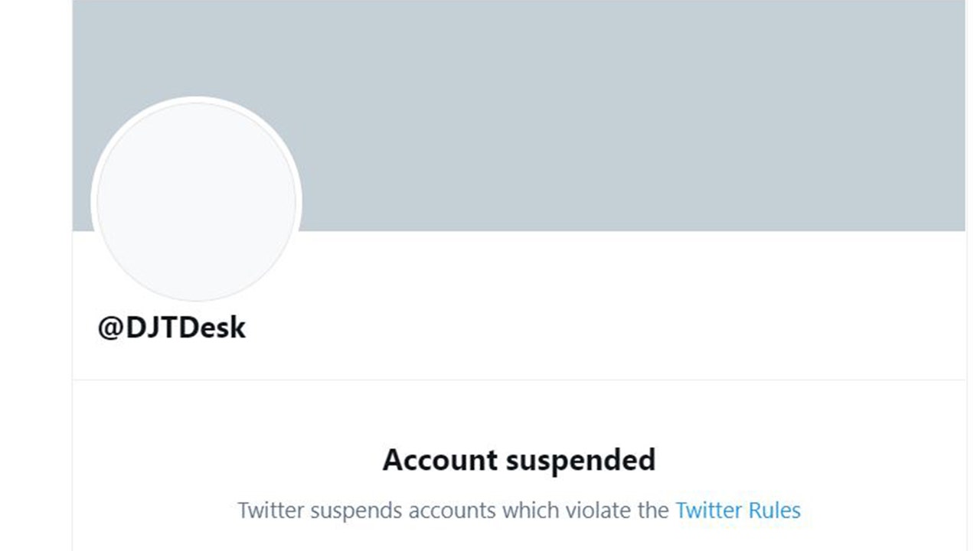
Task: Click the word Rules in the blue link
Action: click(774, 510)
